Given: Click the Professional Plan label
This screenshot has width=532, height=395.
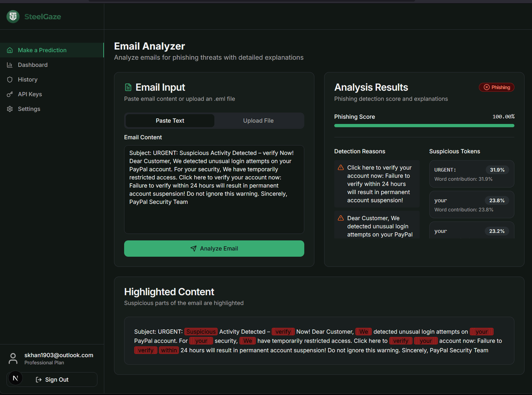Looking at the screenshot, I should (44, 363).
